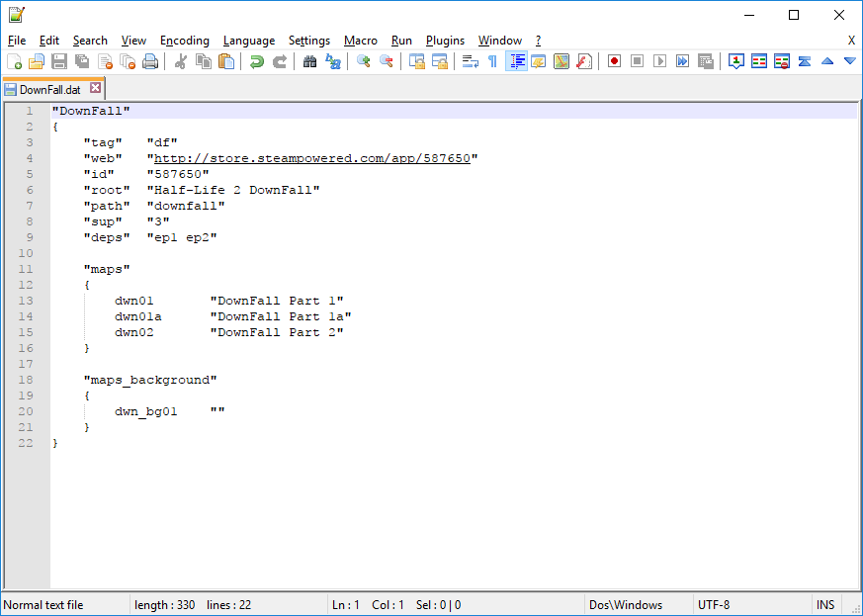863x616 pixels.
Task: Run the macro multiple times icon
Action: (682, 61)
